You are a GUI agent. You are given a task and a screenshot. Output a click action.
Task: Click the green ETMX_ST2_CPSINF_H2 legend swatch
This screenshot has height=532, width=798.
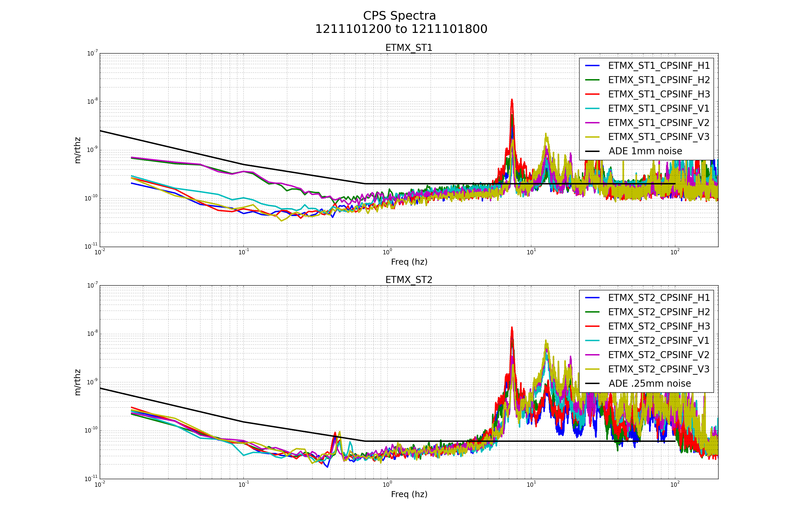pyautogui.click(x=593, y=312)
